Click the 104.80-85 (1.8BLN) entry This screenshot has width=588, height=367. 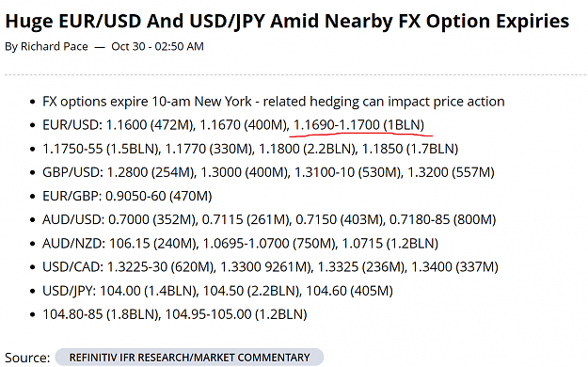(x=102, y=314)
